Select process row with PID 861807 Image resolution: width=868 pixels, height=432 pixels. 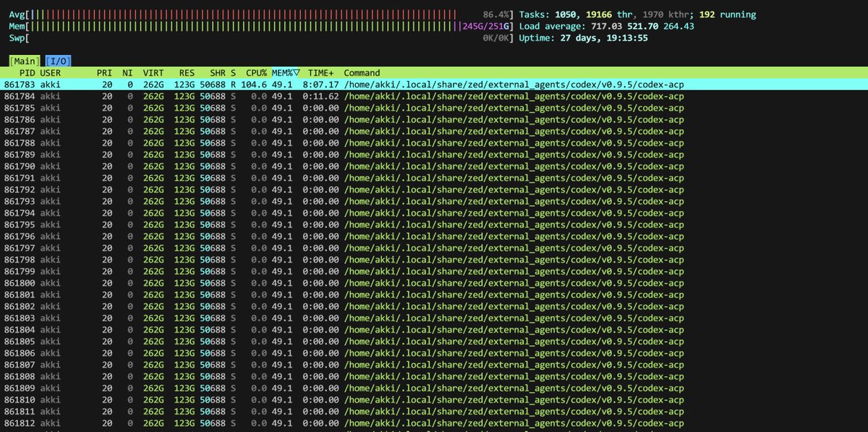coord(434,365)
